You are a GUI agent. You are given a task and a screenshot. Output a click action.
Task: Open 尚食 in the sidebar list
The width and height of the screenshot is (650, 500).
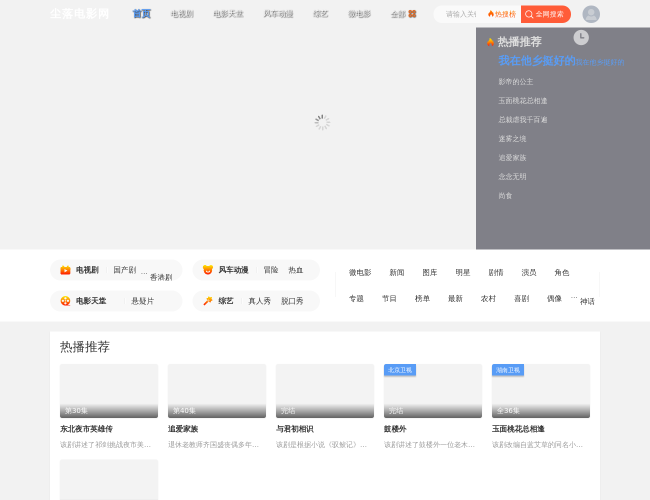click(x=505, y=196)
